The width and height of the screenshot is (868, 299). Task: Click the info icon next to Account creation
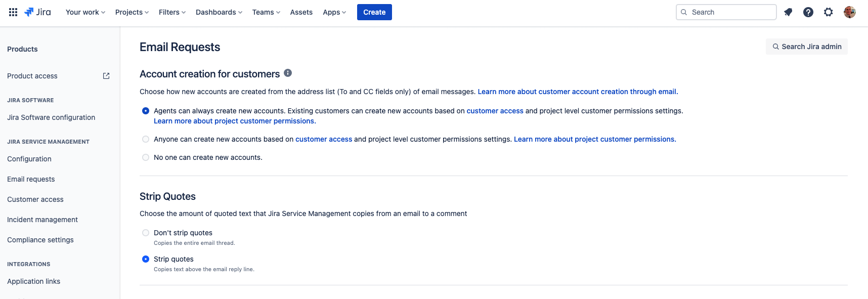click(x=288, y=73)
